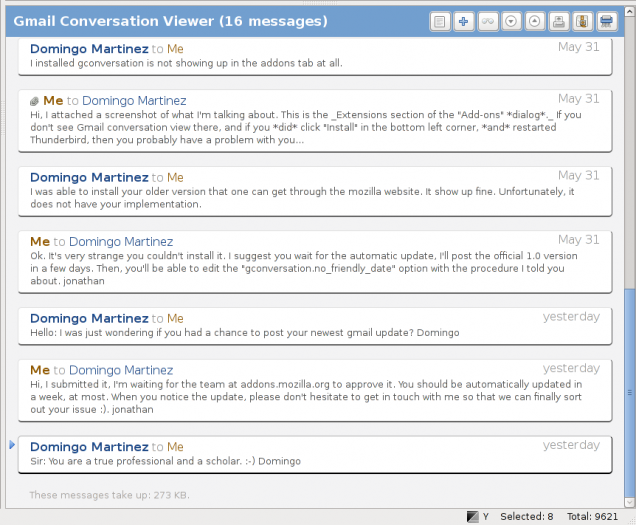Click 'Selected: 8' in the status bar

point(526,516)
